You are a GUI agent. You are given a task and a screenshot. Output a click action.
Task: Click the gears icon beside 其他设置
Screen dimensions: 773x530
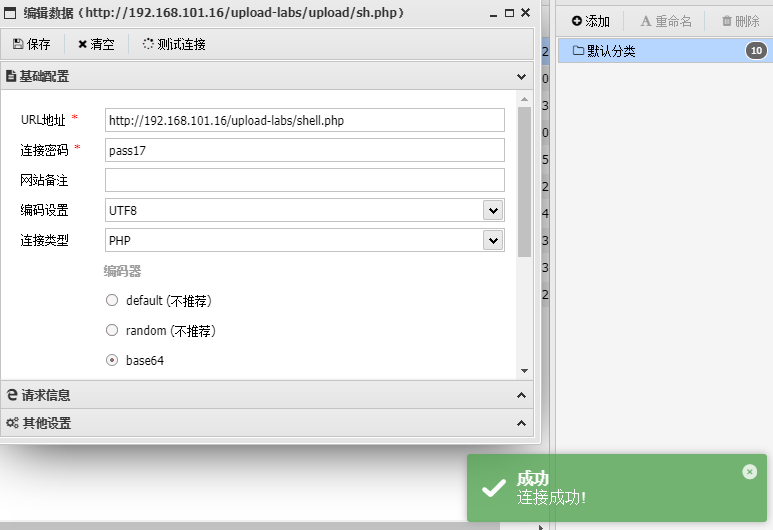click(x=12, y=423)
